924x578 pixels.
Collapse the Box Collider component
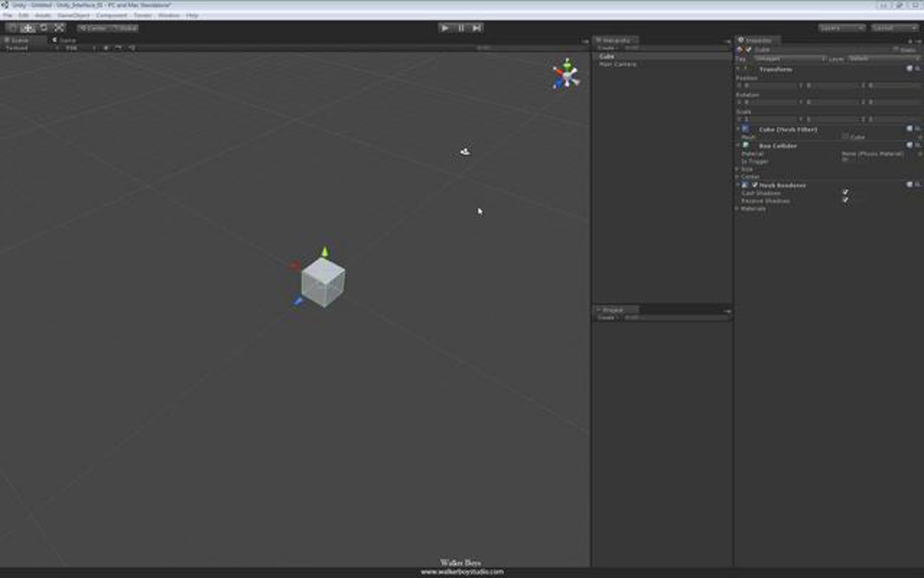coord(738,146)
